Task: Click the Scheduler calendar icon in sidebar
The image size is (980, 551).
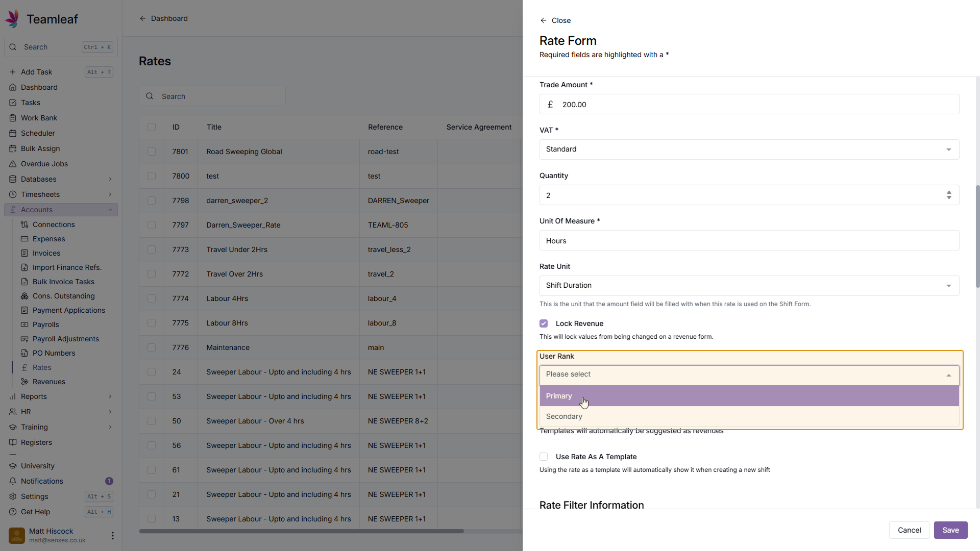Action: point(13,133)
